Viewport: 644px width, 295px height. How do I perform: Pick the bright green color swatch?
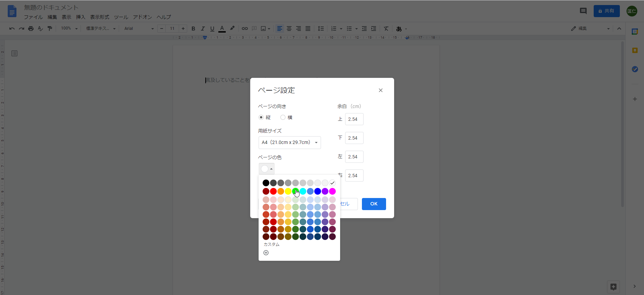pyautogui.click(x=296, y=191)
